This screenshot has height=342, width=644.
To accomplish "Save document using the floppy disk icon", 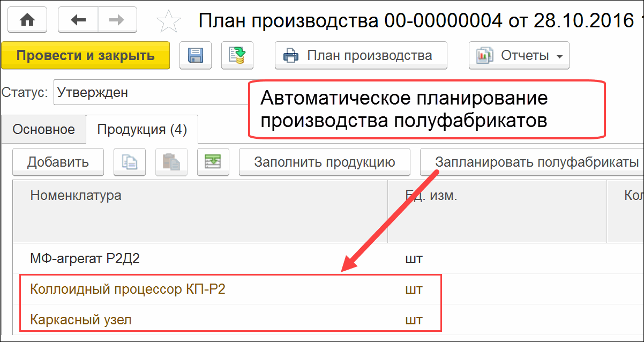I will (x=196, y=55).
